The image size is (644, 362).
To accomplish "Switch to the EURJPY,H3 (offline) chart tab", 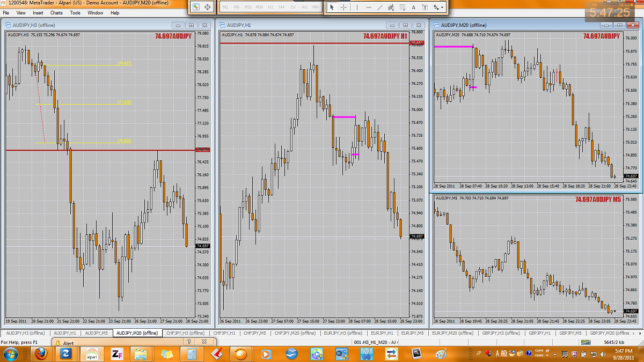I will coord(343,333).
